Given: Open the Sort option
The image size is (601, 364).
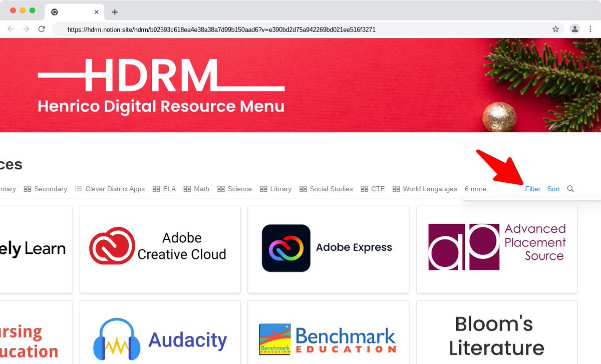Looking at the screenshot, I should pyautogui.click(x=553, y=189).
